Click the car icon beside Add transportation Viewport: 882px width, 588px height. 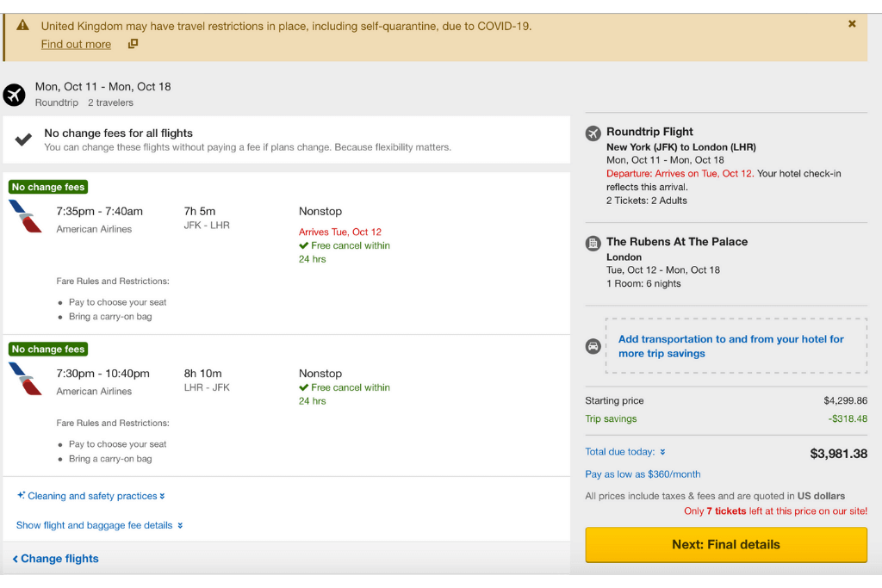pos(593,346)
